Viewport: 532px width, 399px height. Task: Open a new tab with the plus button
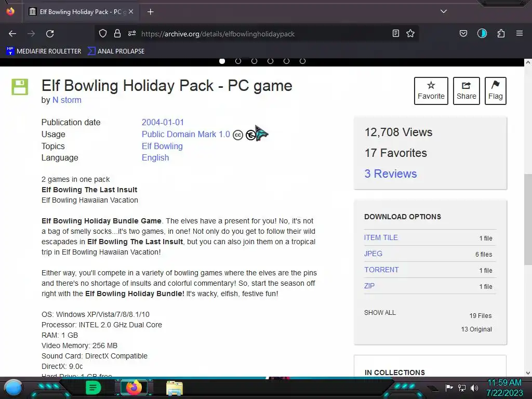coord(150,12)
